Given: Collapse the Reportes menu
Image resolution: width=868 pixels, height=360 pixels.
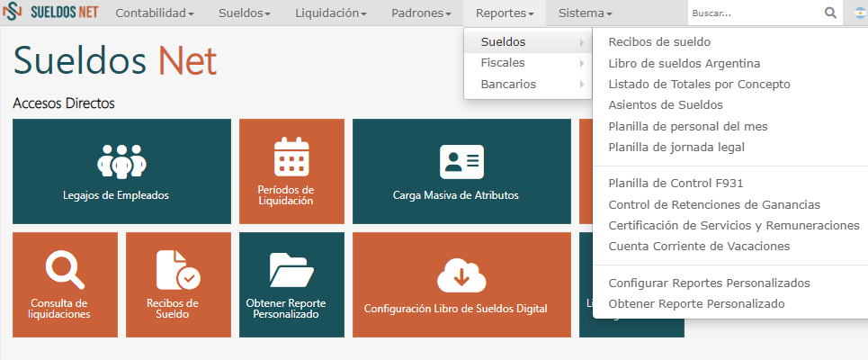Looking at the screenshot, I should click(x=505, y=13).
